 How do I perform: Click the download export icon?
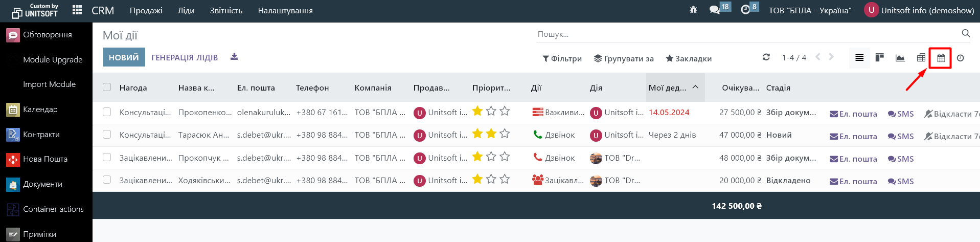234,57
